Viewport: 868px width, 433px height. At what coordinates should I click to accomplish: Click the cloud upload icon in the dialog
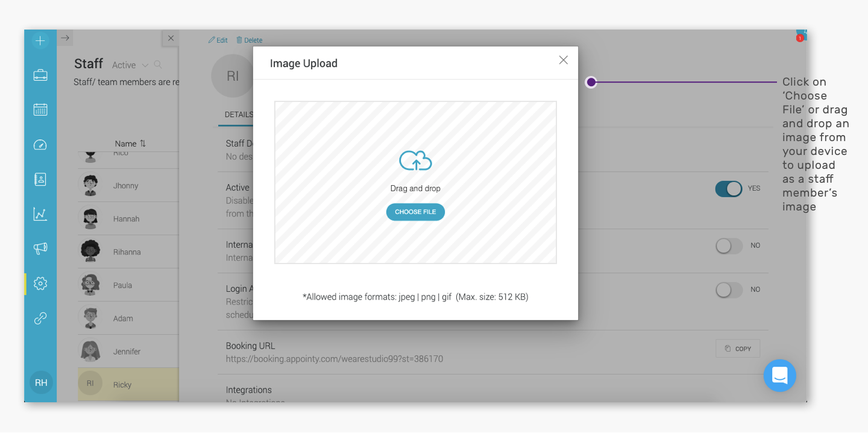coord(415,161)
